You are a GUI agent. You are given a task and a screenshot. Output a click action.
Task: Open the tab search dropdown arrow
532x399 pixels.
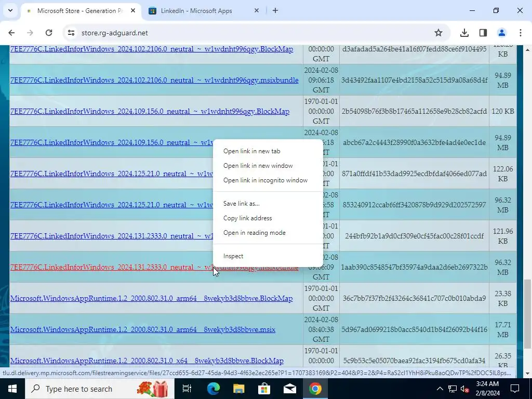pos(10,10)
